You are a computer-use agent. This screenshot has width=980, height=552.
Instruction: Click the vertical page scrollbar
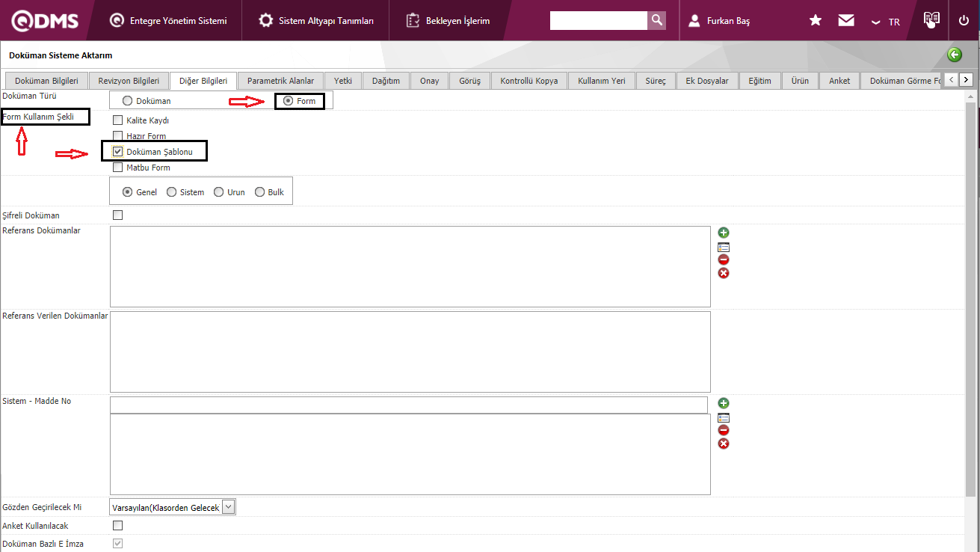click(971, 299)
